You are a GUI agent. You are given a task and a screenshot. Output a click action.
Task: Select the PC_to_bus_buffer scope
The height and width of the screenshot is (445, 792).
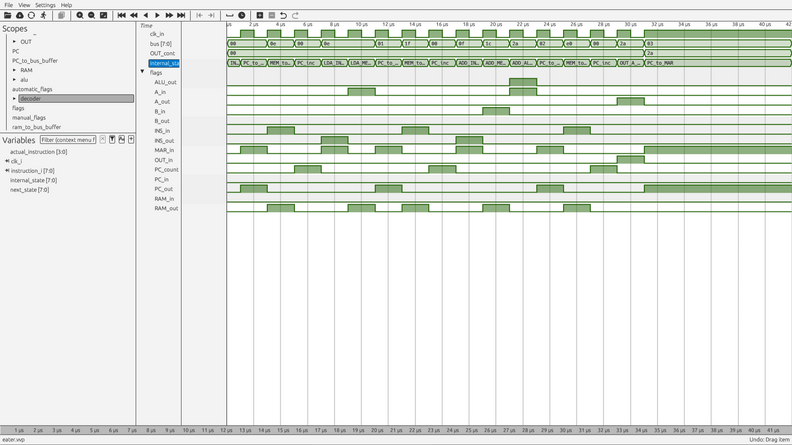pyautogui.click(x=35, y=61)
